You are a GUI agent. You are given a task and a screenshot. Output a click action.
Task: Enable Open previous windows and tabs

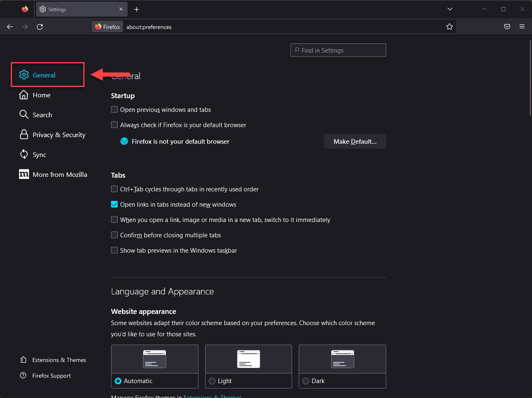tap(114, 109)
